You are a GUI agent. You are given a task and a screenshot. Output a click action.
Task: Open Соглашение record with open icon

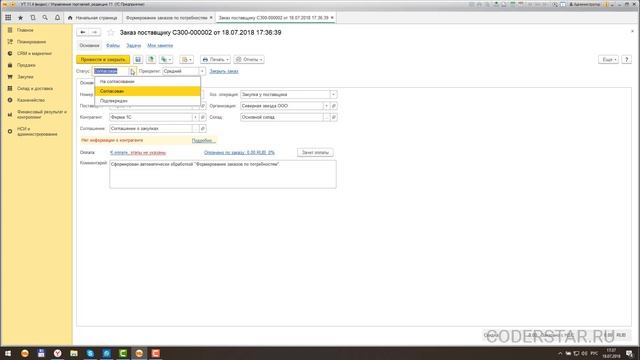202,129
